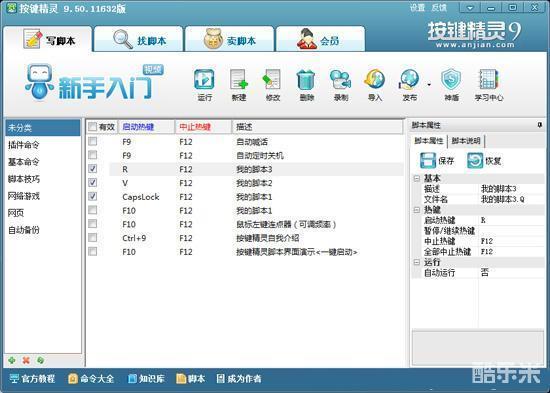Start recording with 录制 camera icon
This screenshot has height=393, width=550.
(341, 85)
